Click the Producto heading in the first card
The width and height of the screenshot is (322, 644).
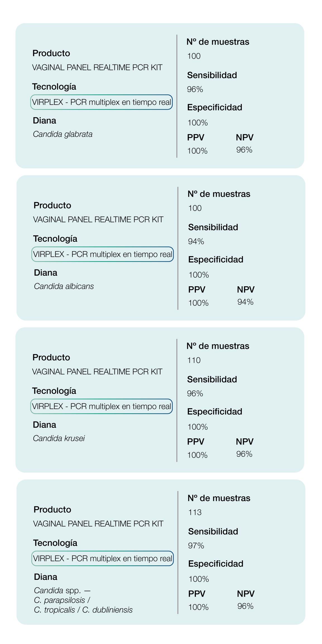pos(51,53)
